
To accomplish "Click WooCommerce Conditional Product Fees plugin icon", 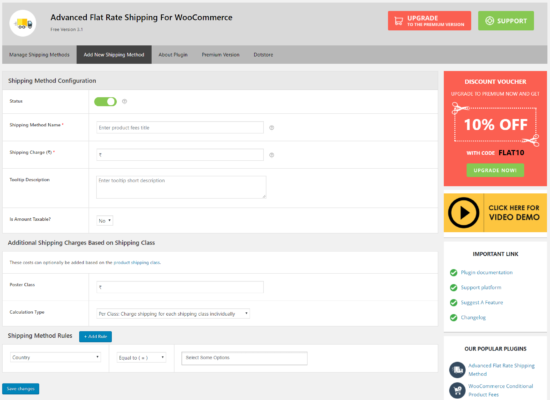I will 457,390.
